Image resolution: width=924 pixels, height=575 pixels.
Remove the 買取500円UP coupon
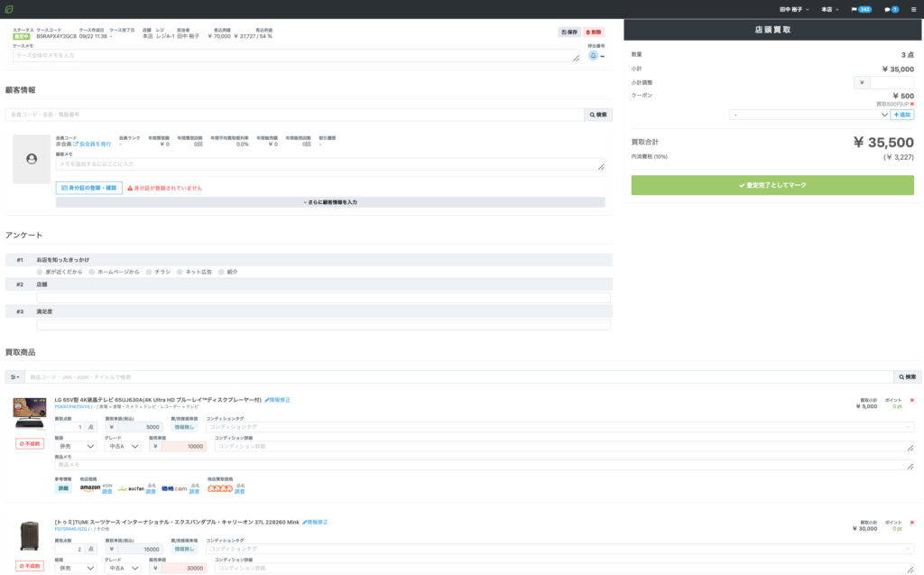click(x=912, y=105)
